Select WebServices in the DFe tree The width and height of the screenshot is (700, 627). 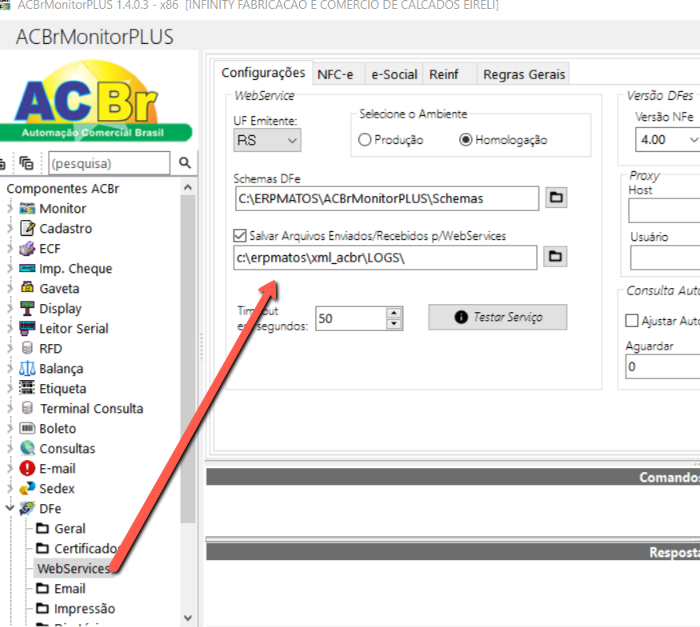[x=73, y=568]
